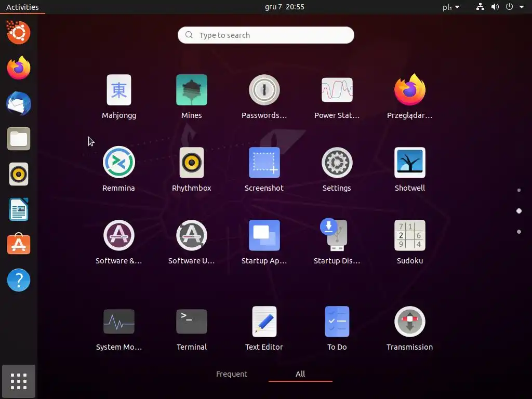Expand the pl keyboard layout menu
The width and height of the screenshot is (532, 399).
[x=451, y=7]
